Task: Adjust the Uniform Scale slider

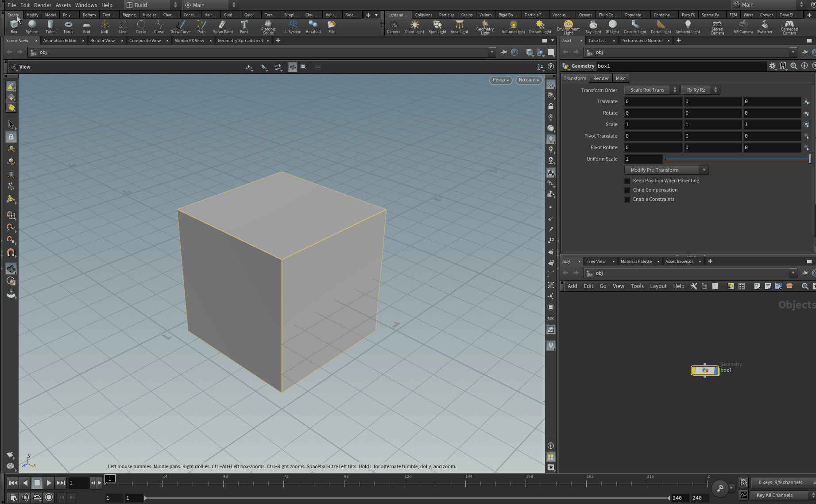Action: (x=737, y=159)
